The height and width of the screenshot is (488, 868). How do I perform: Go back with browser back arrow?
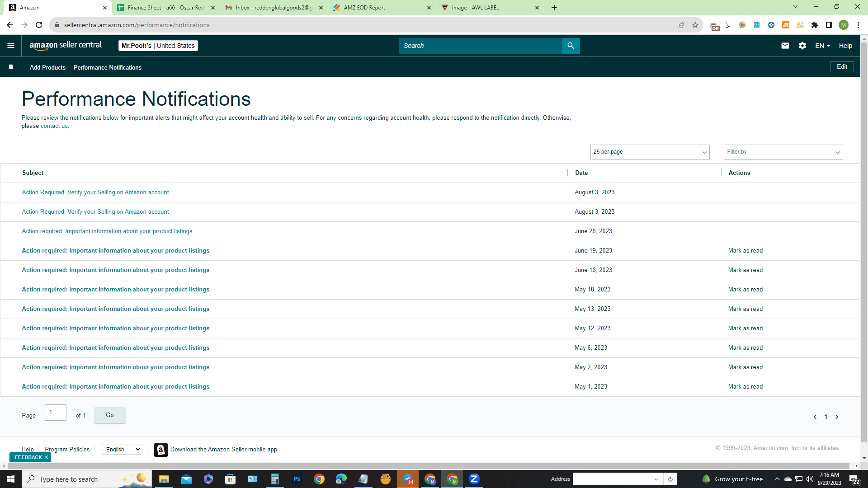(x=10, y=25)
